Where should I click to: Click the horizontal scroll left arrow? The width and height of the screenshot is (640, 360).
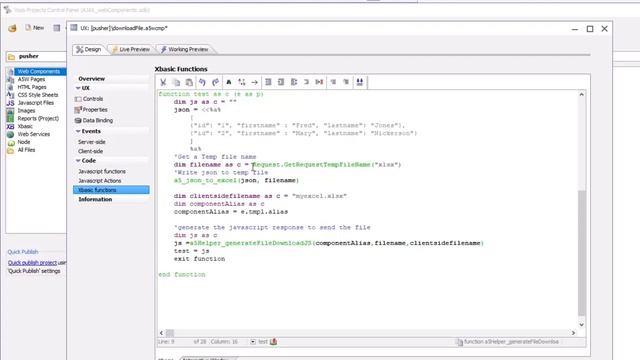[x=161, y=333]
